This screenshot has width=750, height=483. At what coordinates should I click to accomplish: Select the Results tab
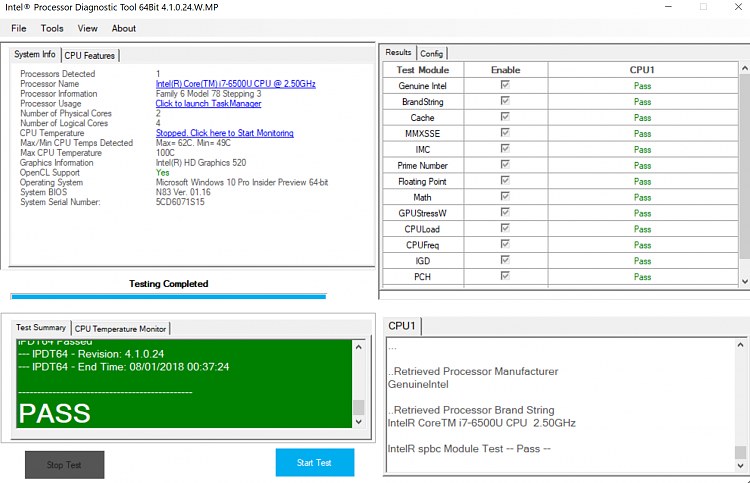click(398, 52)
